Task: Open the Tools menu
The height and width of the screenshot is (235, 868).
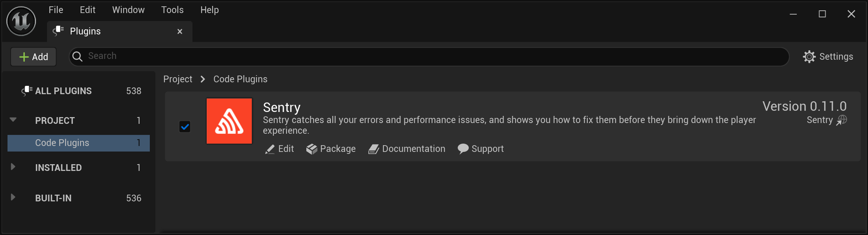Action: coord(172,10)
